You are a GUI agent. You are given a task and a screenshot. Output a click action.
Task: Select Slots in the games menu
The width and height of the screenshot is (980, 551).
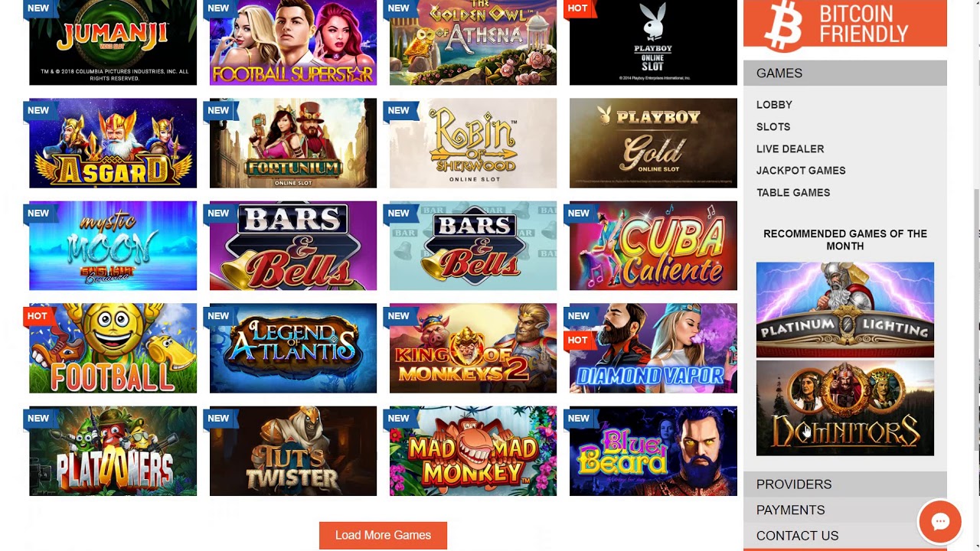773,127
